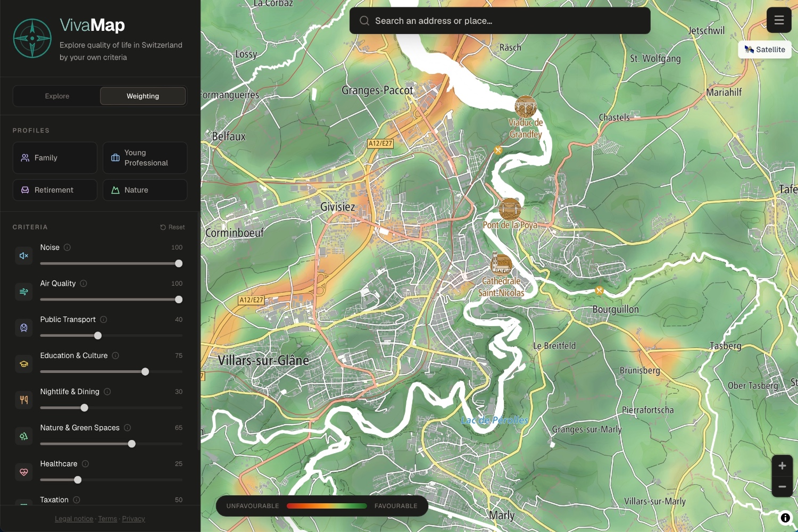The width and height of the screenshot is (798, 532).
Task: Click the Public Transport weight value 40
Action: 179,320
